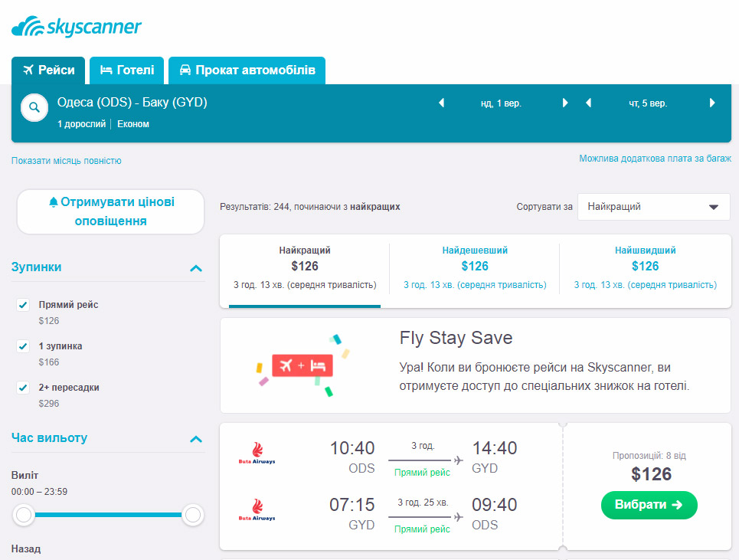Click the Buta Airways logo for 07:15 flight
This screenshot has width=739, height=560.
[257, 509]
